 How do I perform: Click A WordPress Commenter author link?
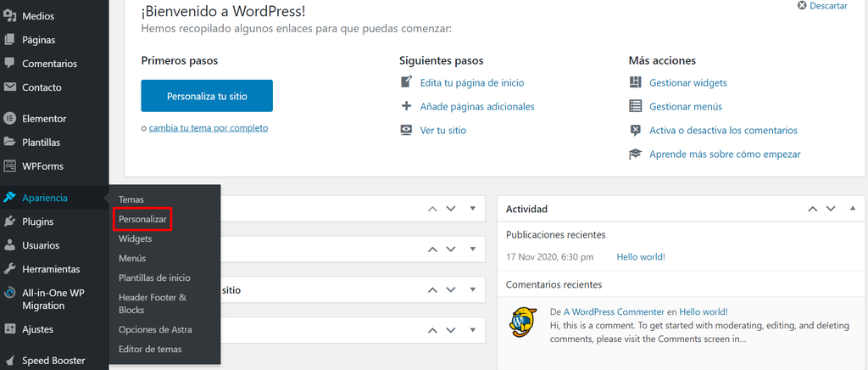pyautogui.click(x=614, y=311)
